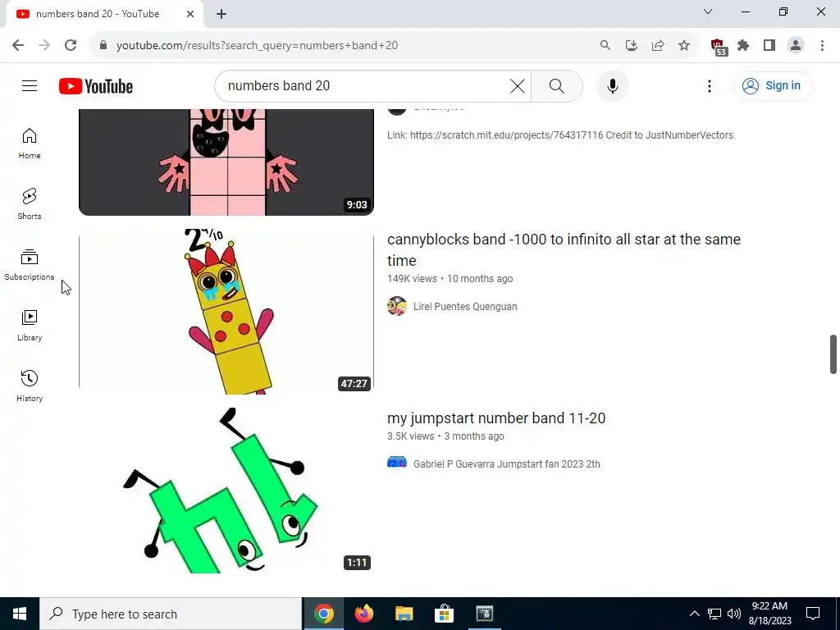Open Library in the sidebar
Viewport: 840px width, 630px height.
point(30,325)
